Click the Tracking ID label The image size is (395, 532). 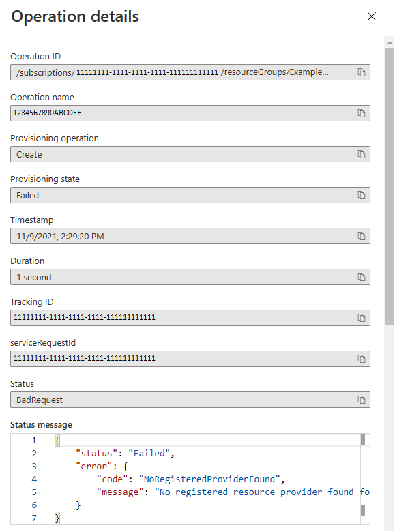(x=32, y=302)
